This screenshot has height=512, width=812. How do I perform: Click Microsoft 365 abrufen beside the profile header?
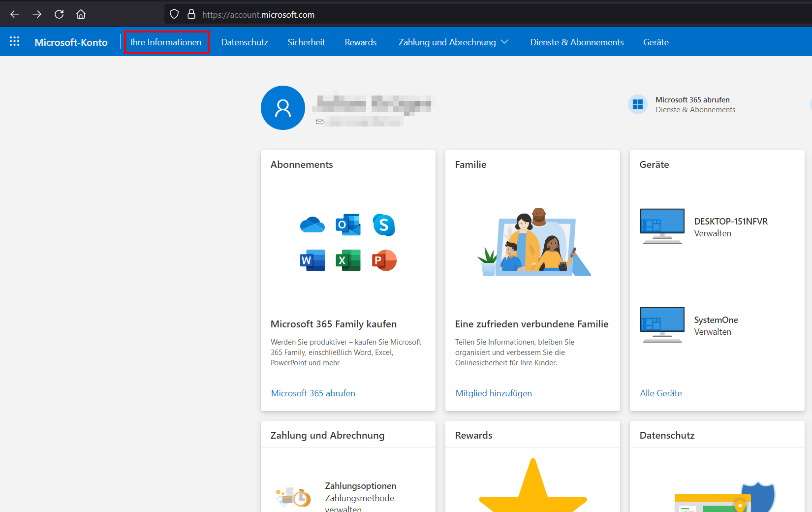click(x=692, y=99)
